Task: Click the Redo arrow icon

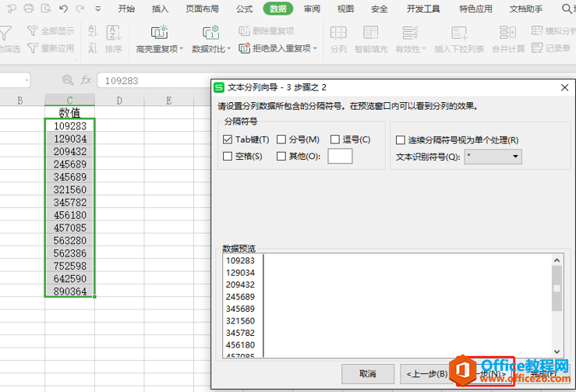Action: coord(80,8)
